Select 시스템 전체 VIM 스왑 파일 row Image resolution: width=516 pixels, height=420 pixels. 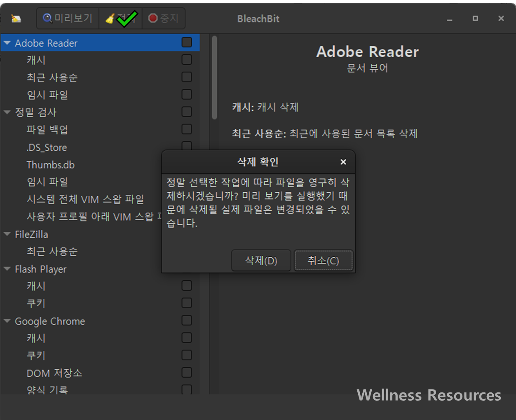pos(81,199)
